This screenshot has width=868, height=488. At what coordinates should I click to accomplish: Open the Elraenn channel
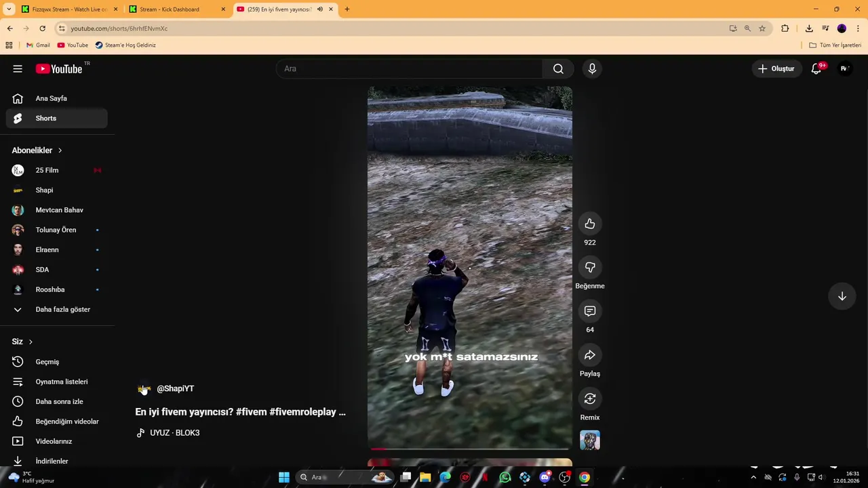(57, 249)
